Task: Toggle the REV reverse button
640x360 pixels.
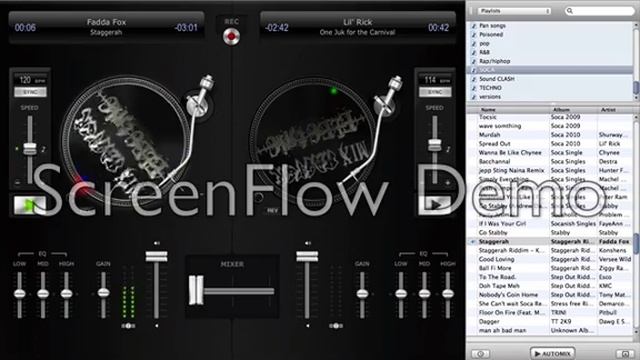Action: [x=272, y=211]
